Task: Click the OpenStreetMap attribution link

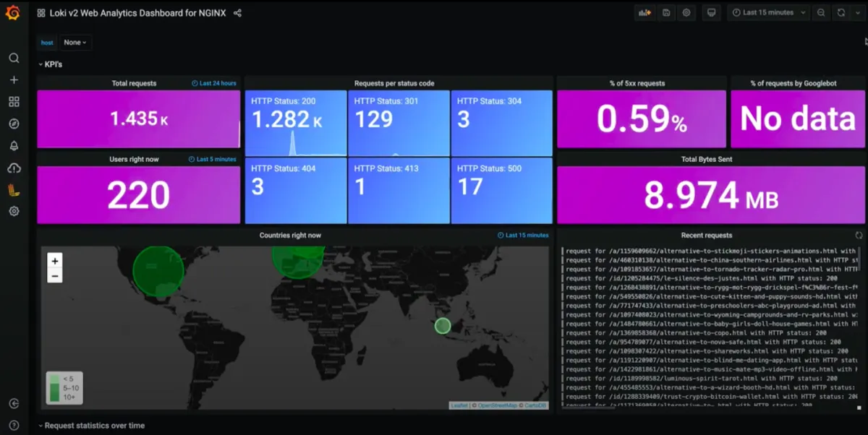Action: pyautogui.click(x=496, y=405)
